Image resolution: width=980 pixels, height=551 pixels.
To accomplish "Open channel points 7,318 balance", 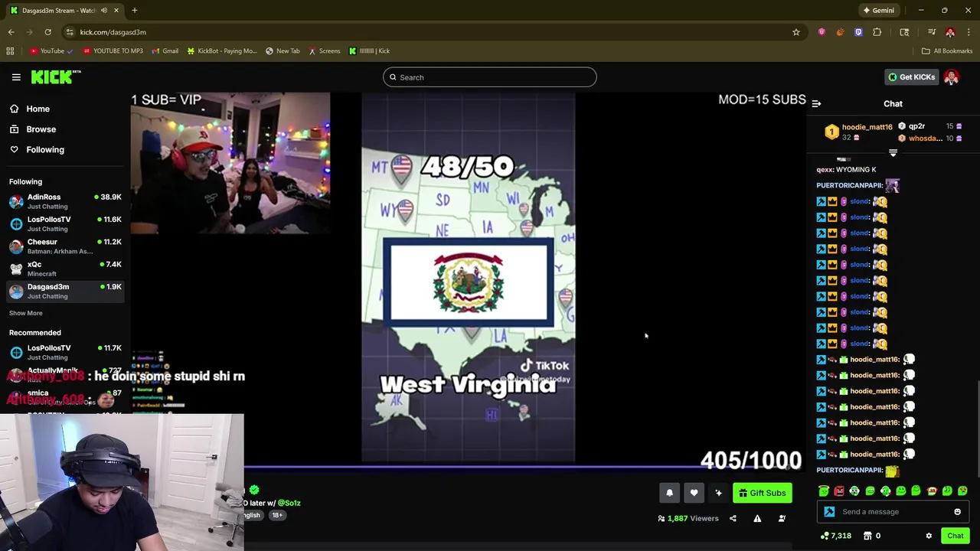I will (x=835, y=536).
